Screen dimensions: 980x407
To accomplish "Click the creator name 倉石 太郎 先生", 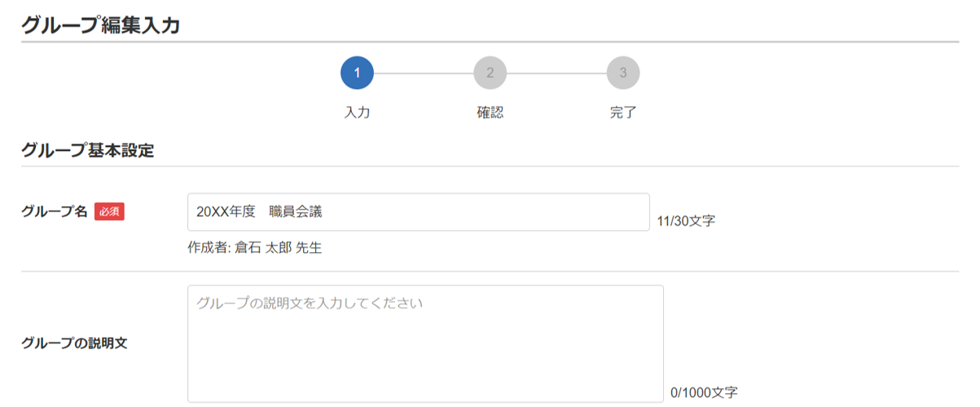I will tap(278, 248).
